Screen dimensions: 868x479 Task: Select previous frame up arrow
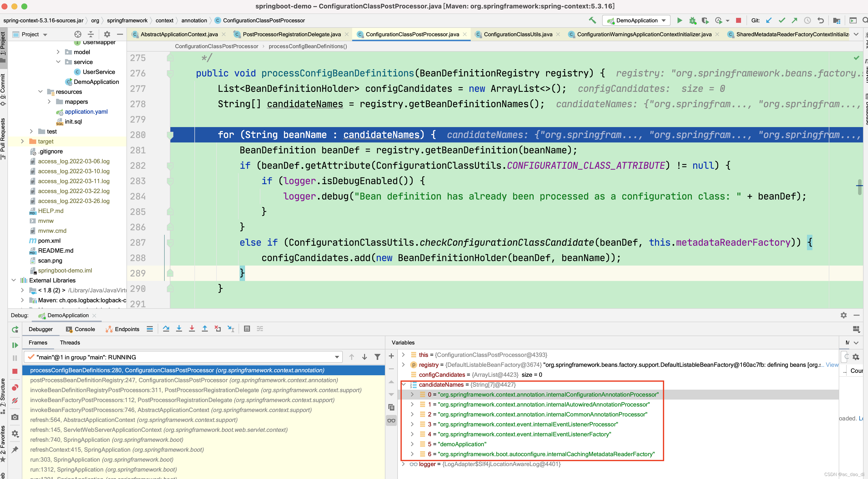click(x=351, y=357)
